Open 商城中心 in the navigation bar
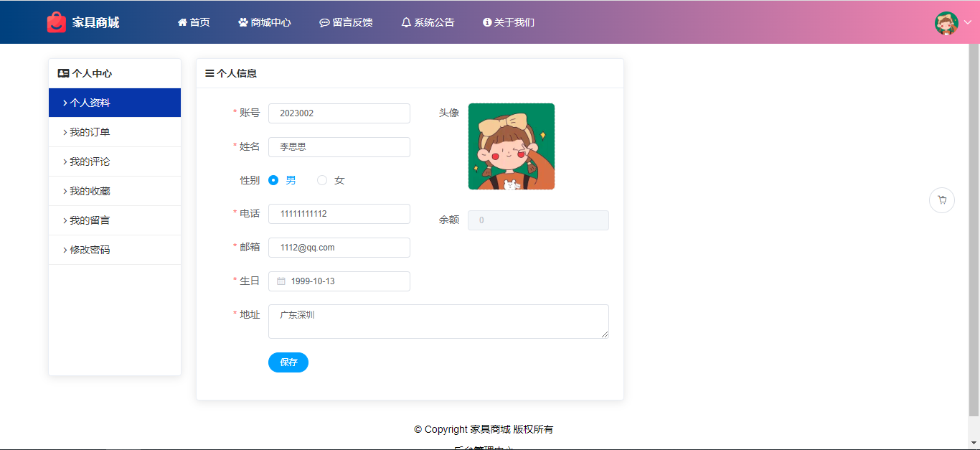The image size is (980, 450). [265, 22]
